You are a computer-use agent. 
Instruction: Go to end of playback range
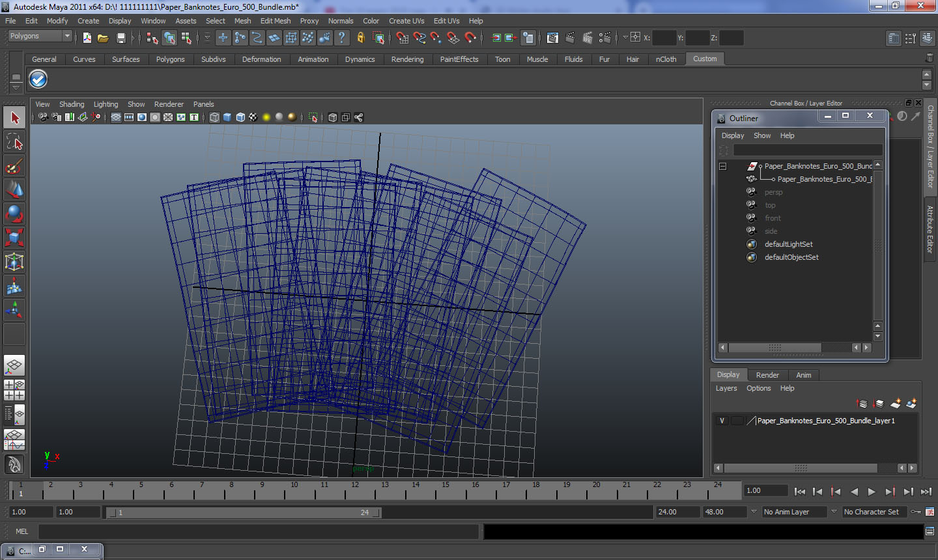926,492
